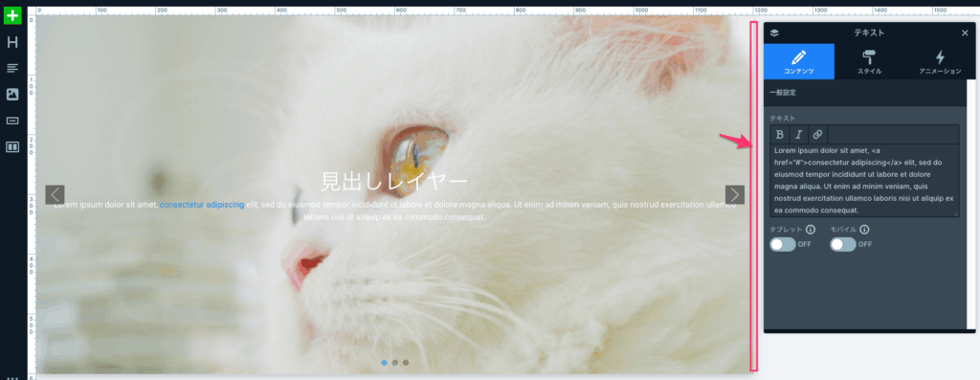
Task: Add a text layer from sidebar
Action: (12, 68)
